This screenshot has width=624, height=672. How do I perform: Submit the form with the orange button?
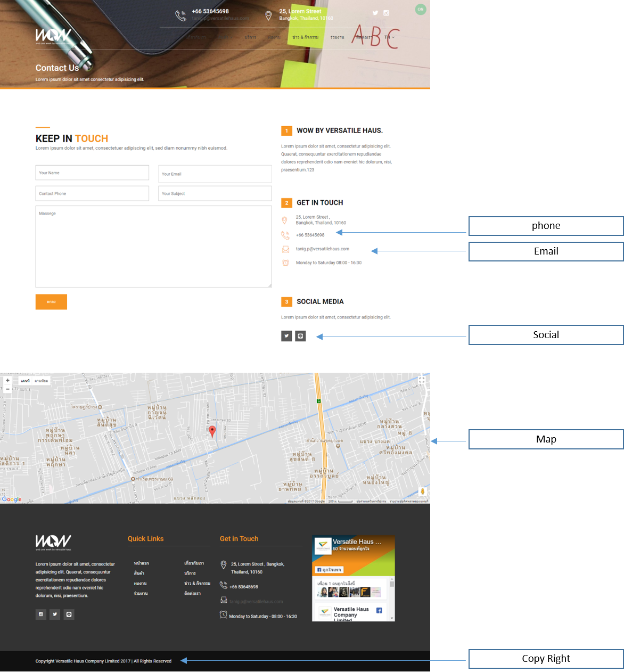click(51, 302)
